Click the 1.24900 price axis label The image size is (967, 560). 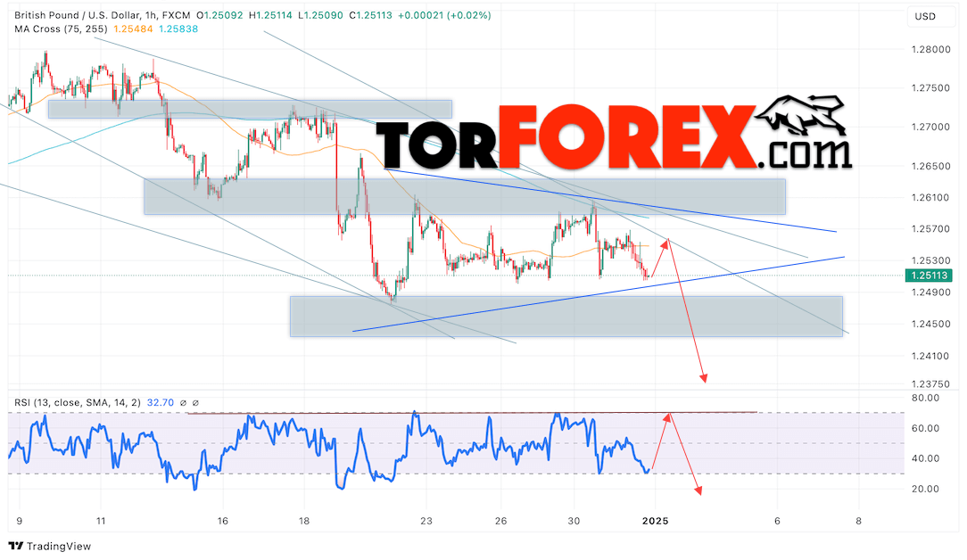[930, 292]
